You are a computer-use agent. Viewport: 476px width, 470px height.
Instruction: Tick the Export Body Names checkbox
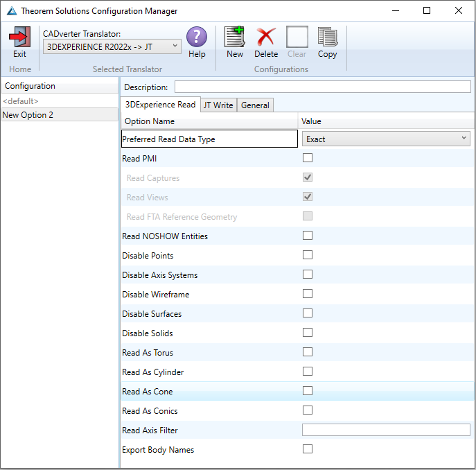(x=308, y=449)
